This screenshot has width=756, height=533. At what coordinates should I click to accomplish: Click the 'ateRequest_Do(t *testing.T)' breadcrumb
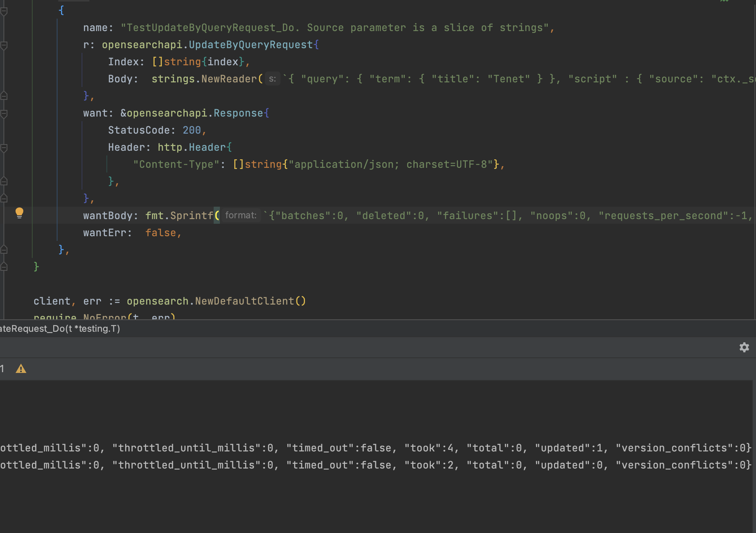60,329
